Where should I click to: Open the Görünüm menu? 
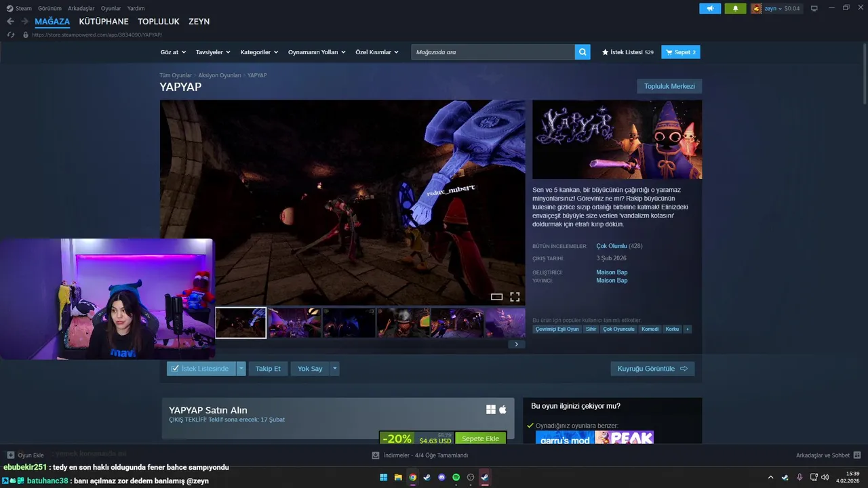point(50,8)
